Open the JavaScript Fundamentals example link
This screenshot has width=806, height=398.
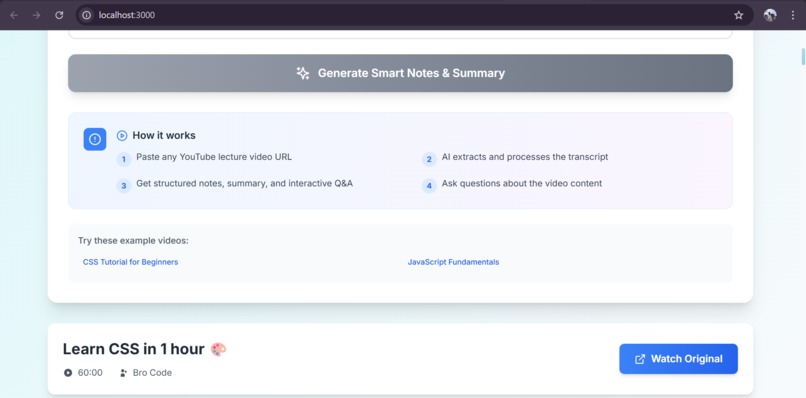[453, 262]
